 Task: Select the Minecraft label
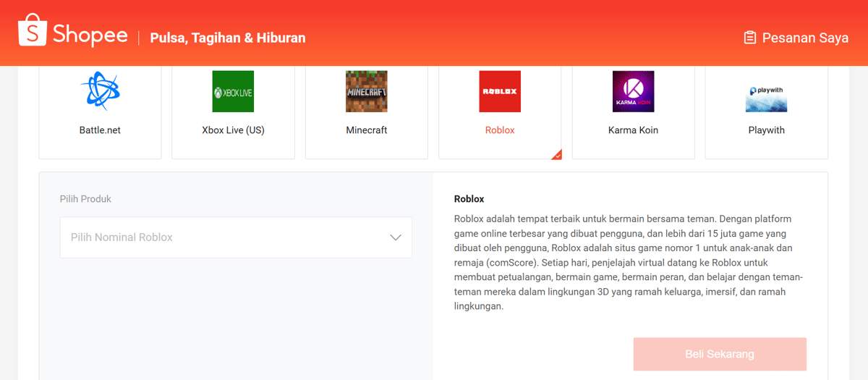366,130
